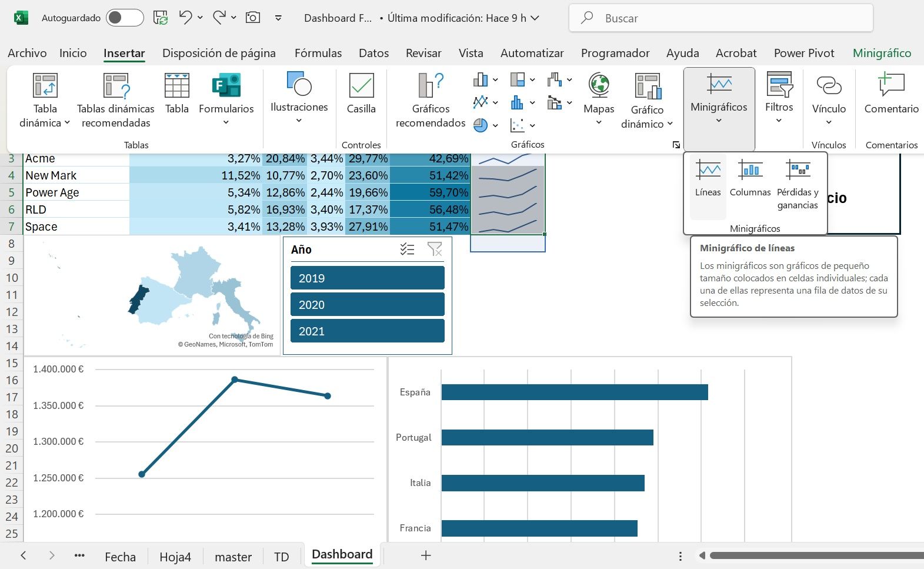Image resolution: width=924 pixels, height=569 pixels.
Task: Click the save icon in quick access toolbar
Action: [x=161, y=18]
